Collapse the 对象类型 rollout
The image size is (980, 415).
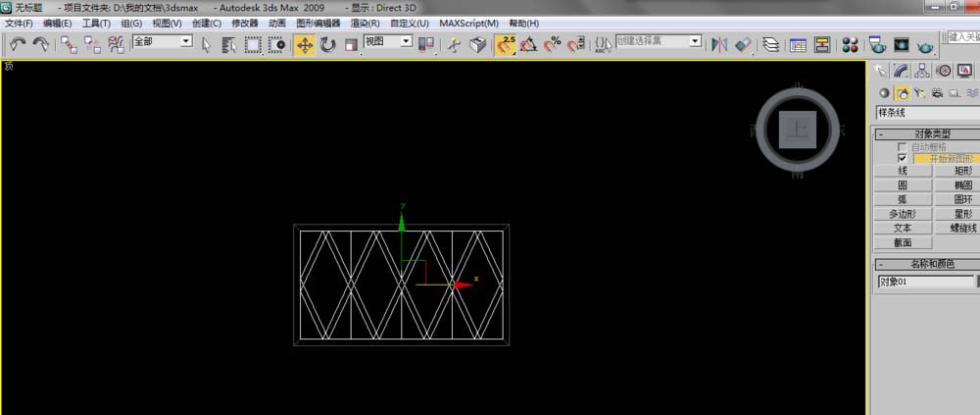tap(927, 134)
